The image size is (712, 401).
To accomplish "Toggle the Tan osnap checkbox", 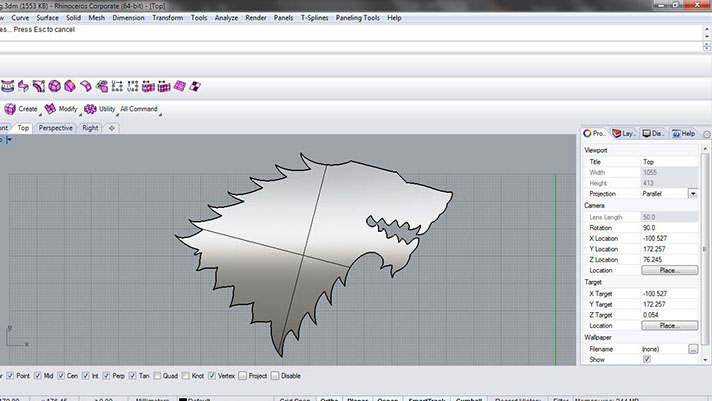I will [x=133, y=376].
